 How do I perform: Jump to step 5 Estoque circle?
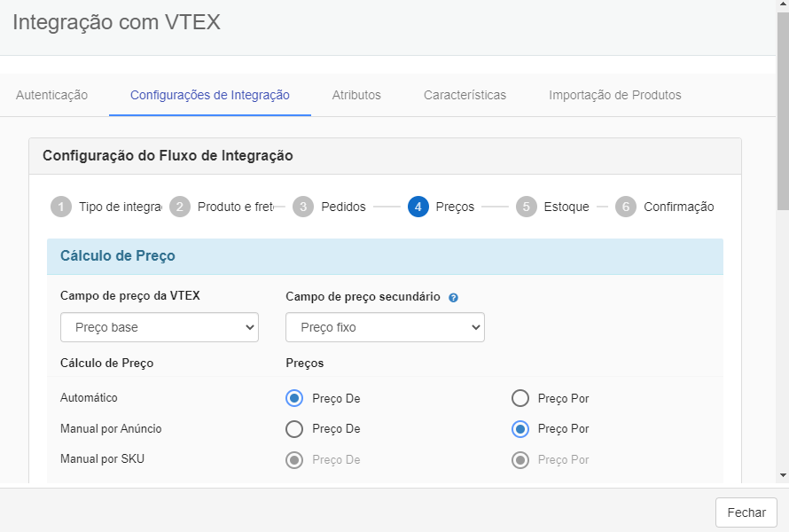tap(527, 207)
